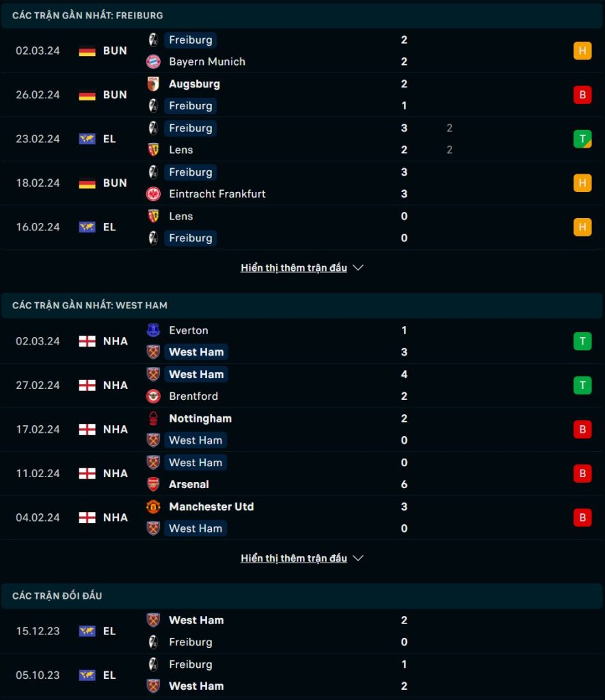Click the highlighted Freiburg name on 16.02.24
Viewport: 605px width, 700px height.
click(191, 238)
